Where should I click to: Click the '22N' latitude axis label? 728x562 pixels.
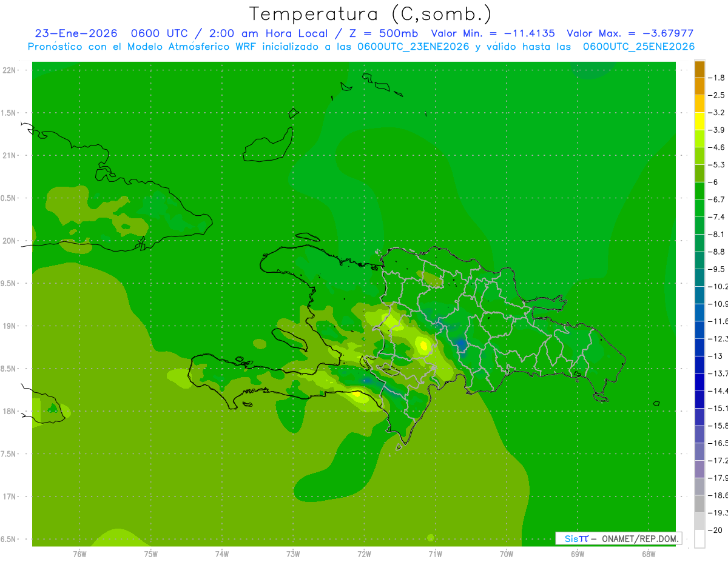click(9, 70)
